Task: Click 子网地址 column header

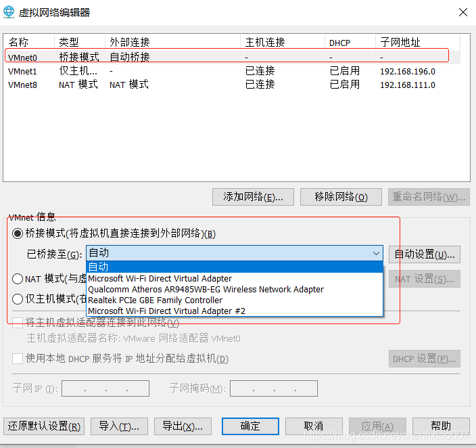Action: 418,42
